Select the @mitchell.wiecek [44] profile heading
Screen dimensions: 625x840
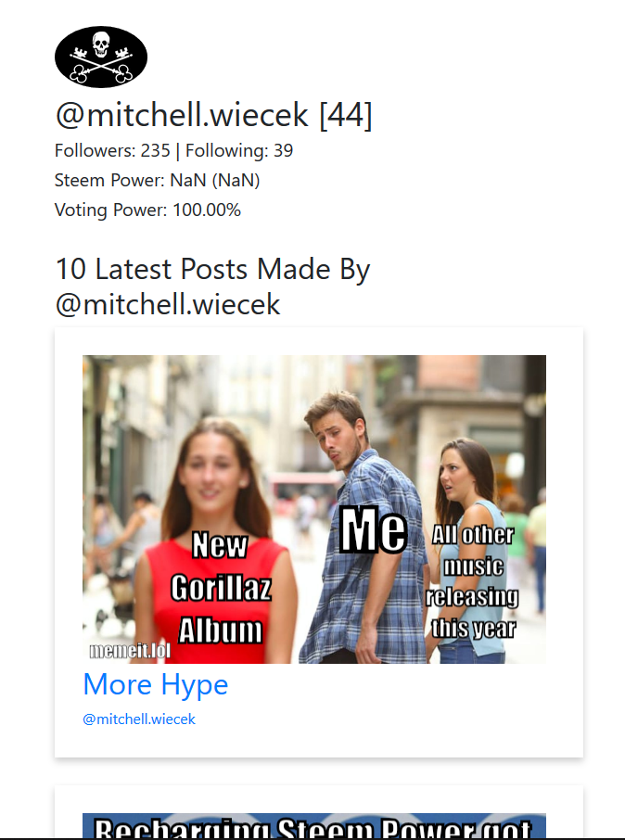click(x=213, y=115)
